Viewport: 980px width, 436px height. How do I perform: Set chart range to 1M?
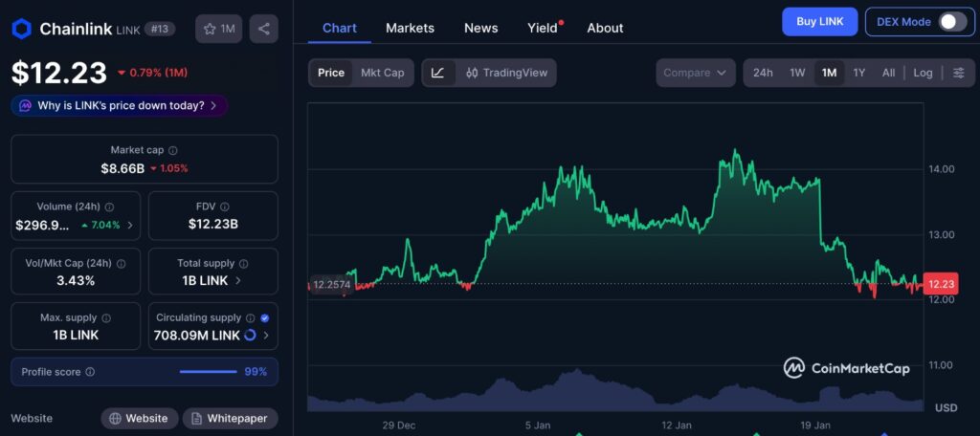point(830,73)
